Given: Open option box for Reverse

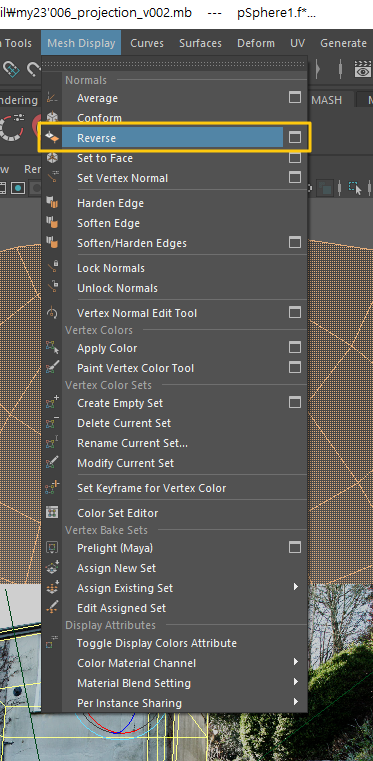Looking at the screenshot, I should click(295, 138).
